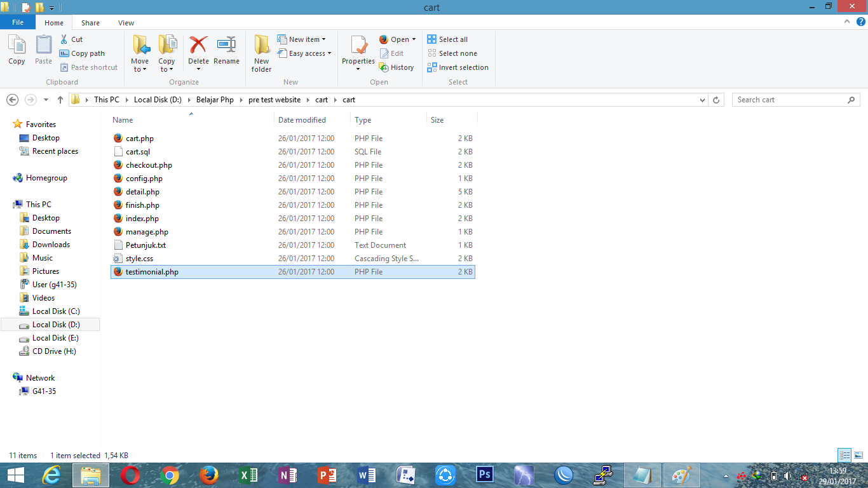Switch to the View tab

(x=126, y=22)
